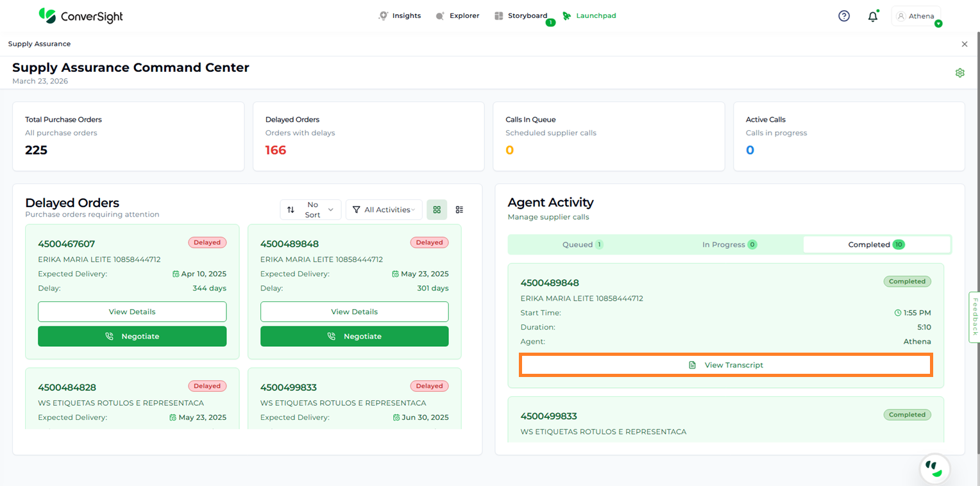Open the Feedback side tab
980x486 pixels.
pyautogui.click(x=974, y=317)
